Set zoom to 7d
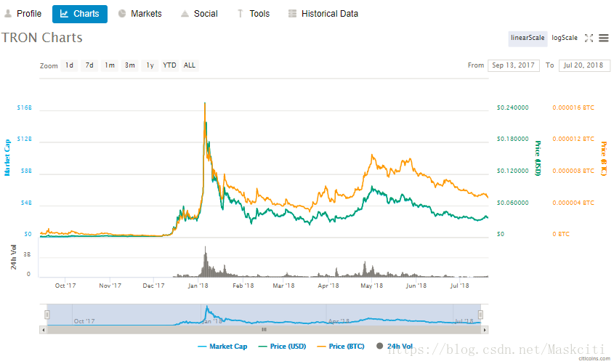This screenshot has width=614, height=364. pos(89,65)
